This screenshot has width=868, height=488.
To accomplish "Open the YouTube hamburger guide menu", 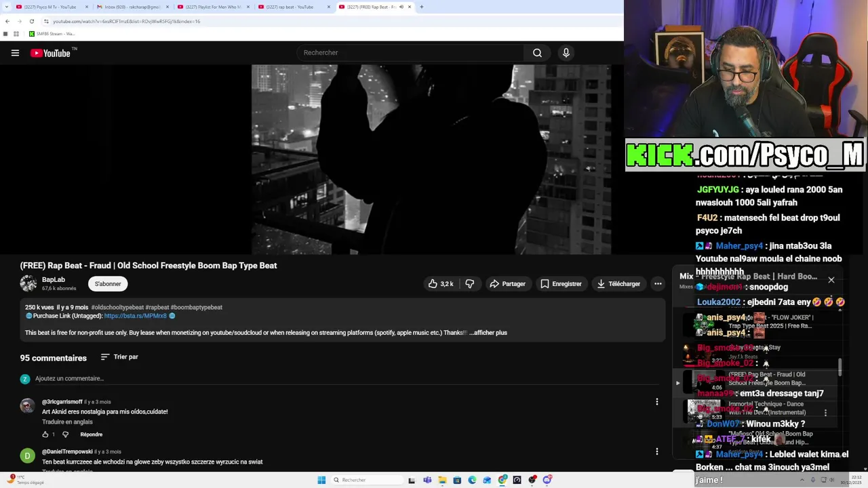I will (15, 53).
